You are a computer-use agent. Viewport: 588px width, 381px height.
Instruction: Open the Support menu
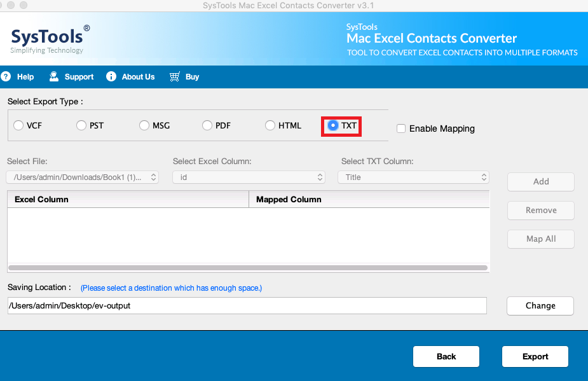point(71,76)
